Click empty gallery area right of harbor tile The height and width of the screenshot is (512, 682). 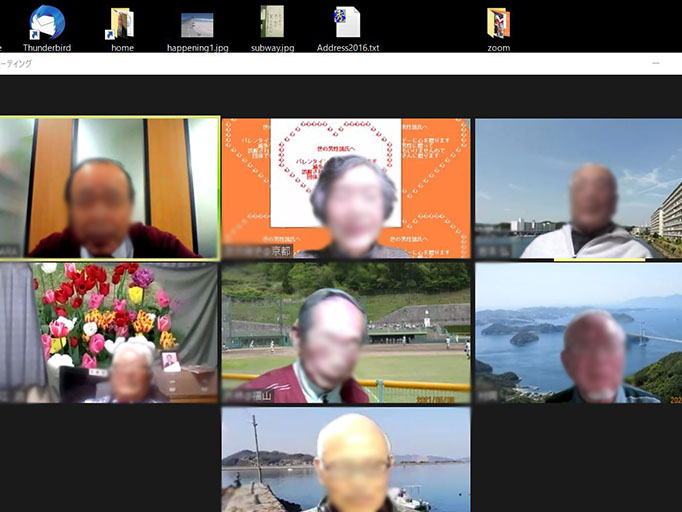578,460
